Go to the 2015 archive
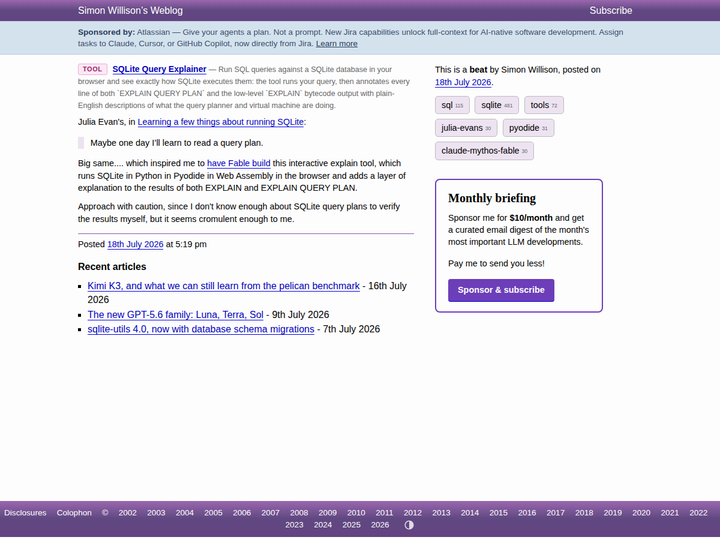 [498, 512]
